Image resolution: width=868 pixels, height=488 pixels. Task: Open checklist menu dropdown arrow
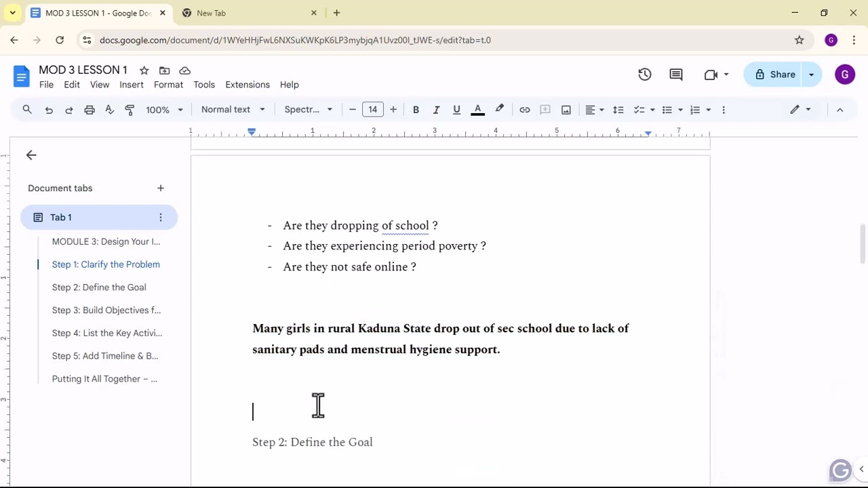coord(652,110)
